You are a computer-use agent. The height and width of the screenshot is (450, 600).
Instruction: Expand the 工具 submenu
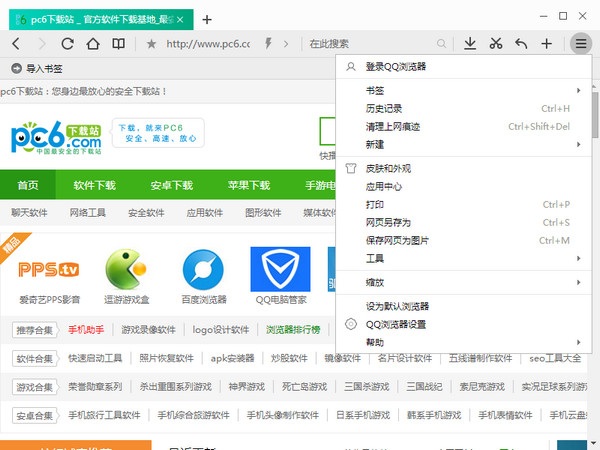pos(464,259)
